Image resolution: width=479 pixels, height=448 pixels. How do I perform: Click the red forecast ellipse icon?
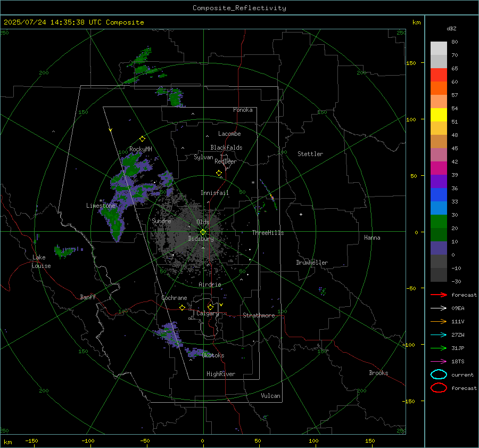[x=439, y=388]
